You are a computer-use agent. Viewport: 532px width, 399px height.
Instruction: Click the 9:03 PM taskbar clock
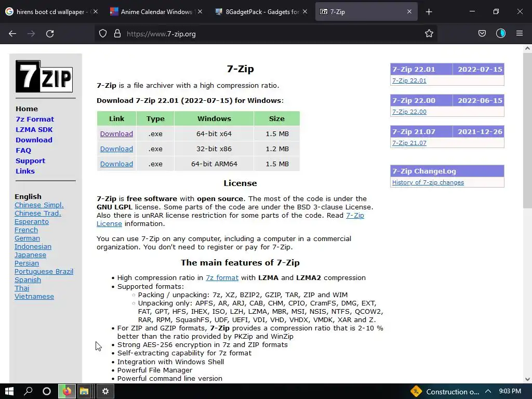pos(510,391)
